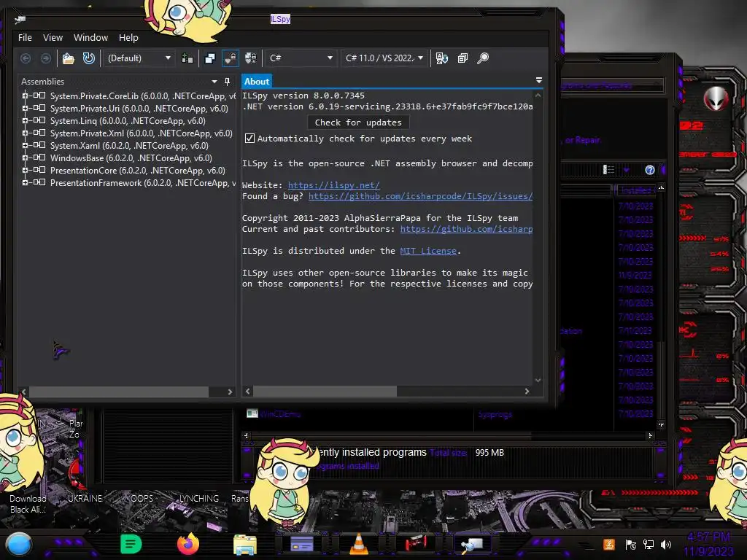Open Firefox from the taskbar
This screenshot has width=747, height=560.
[188, 544]
